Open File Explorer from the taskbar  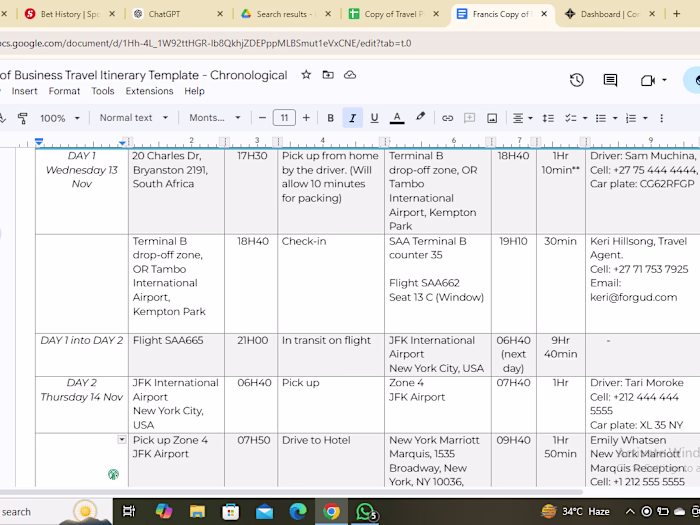pos(197,511)
